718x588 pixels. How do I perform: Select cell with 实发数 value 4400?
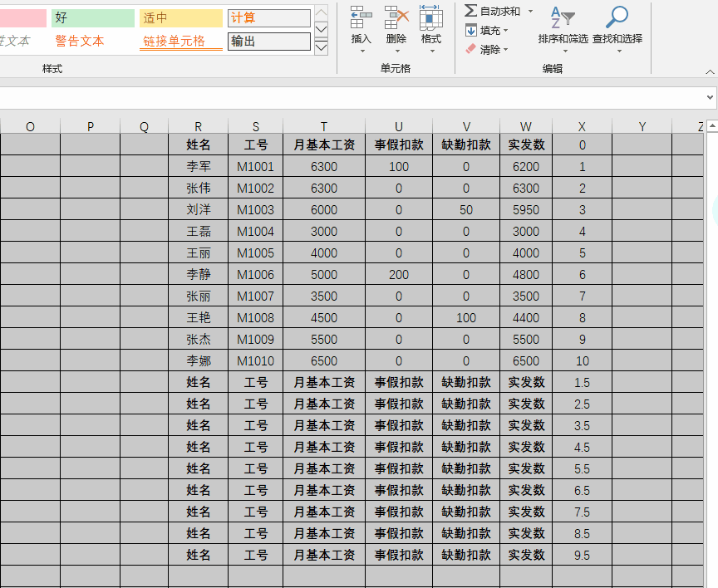[x=526, y=317]
